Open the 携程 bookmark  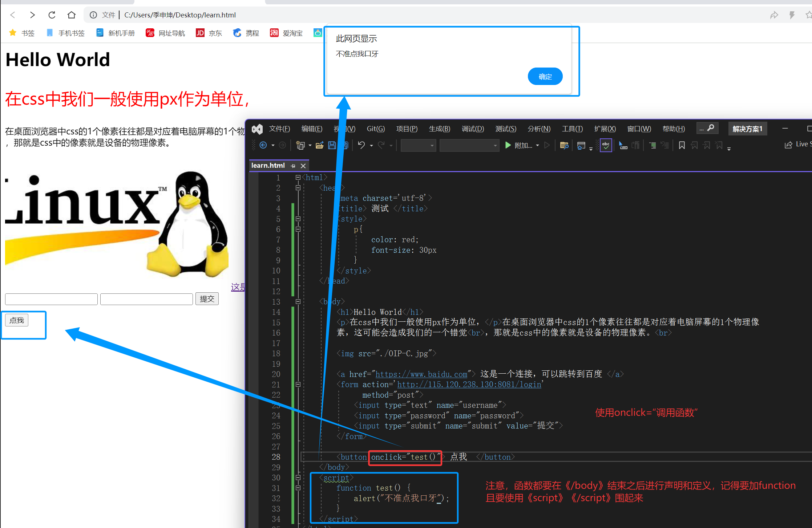[246, 33]
